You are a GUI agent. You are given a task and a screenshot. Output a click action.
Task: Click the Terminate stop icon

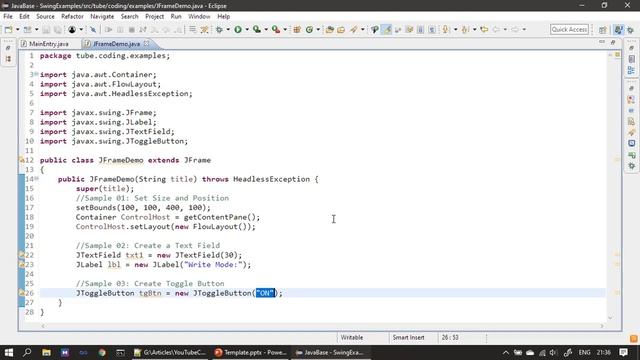(131, 29)
